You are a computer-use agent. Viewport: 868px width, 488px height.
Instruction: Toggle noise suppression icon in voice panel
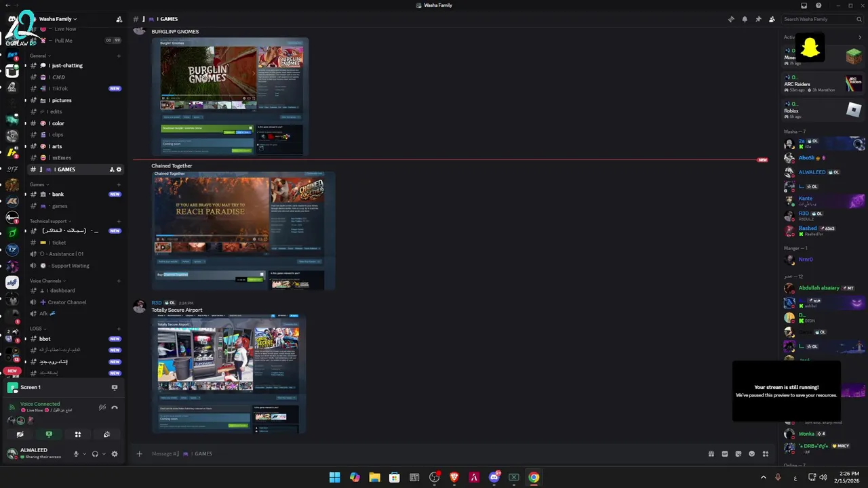click(102, 407)
